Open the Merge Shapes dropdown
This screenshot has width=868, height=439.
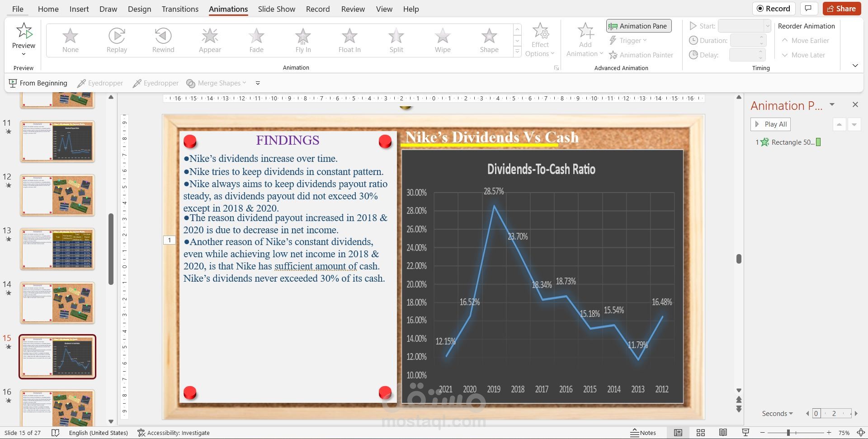click(x=216, y=83)
